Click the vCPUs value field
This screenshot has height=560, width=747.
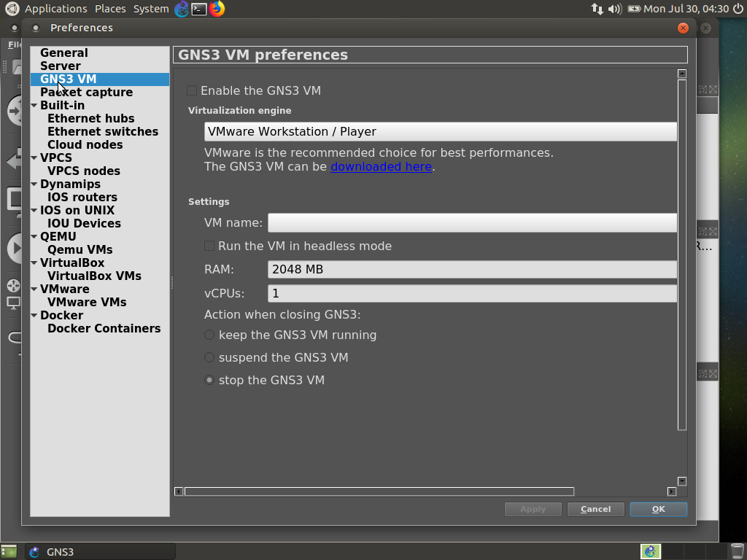click(472, 293)
